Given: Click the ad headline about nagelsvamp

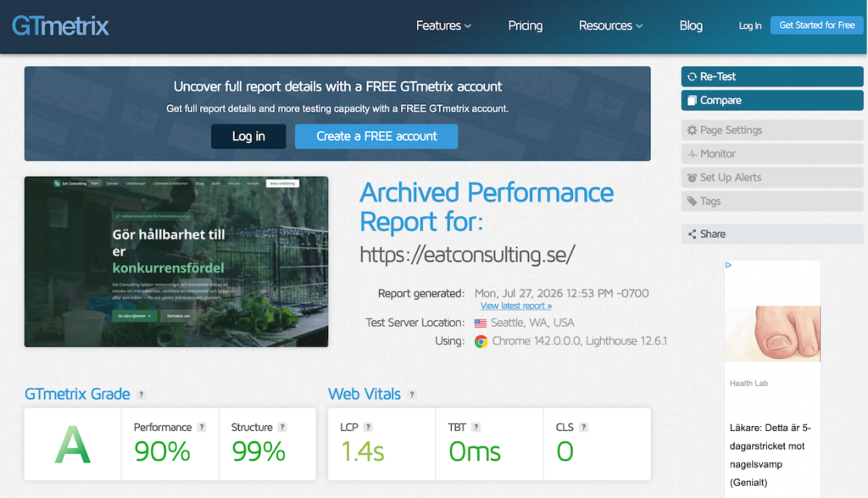Looking at the screenshot, I should pos(770,455).
